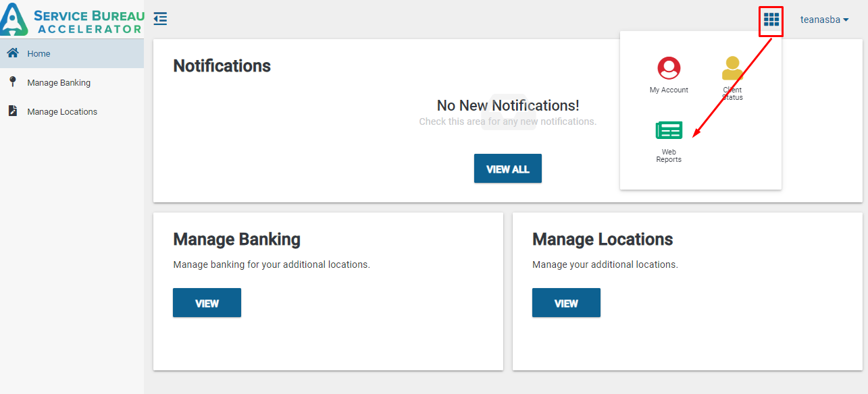Open the My Account icon
Viewport: 868px width, 394px height.
pyautogui.click(x=669, y=68)
